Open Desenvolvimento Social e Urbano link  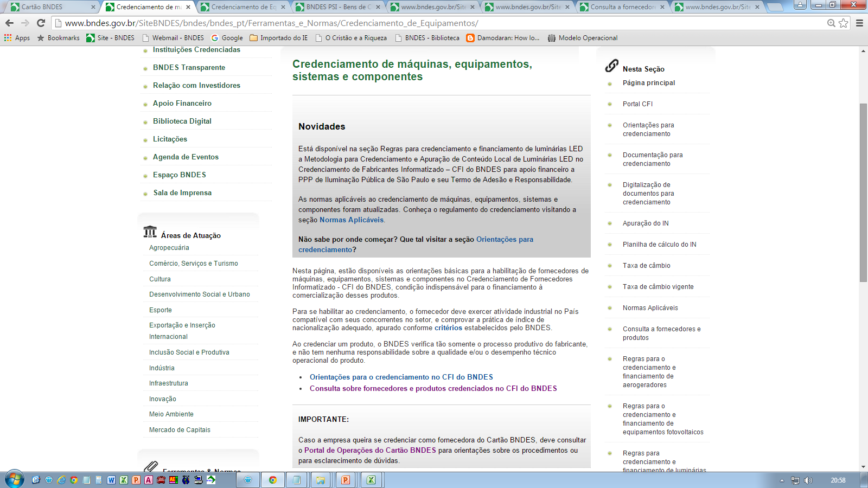[x=200, y=294]
